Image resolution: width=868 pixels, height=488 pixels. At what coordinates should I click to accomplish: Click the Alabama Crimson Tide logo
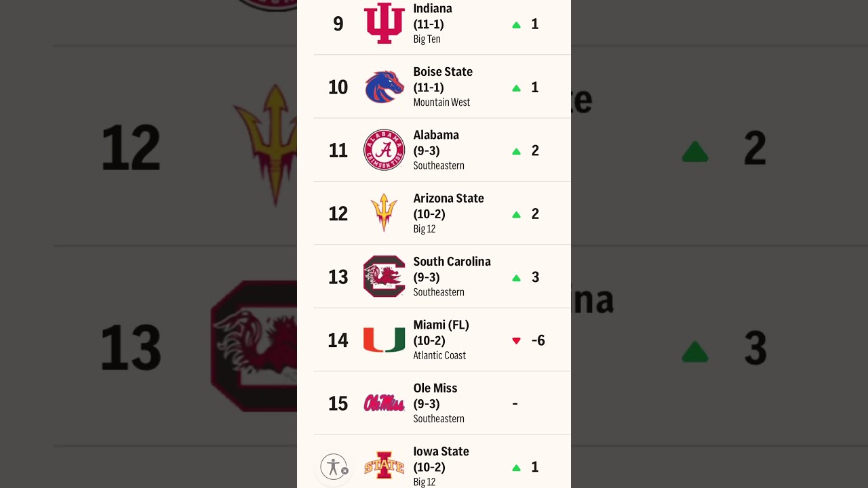click(x=384, y=150)
